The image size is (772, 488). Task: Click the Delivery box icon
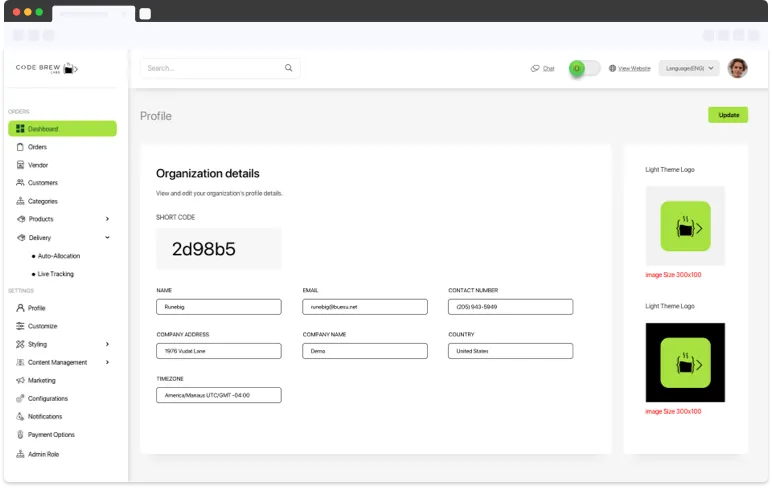(x=21, y=237)
